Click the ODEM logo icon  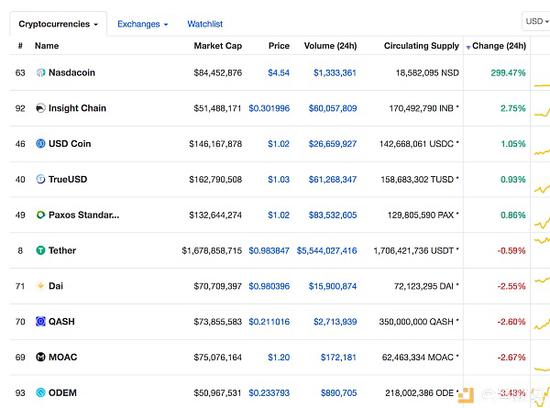point(41,393)
